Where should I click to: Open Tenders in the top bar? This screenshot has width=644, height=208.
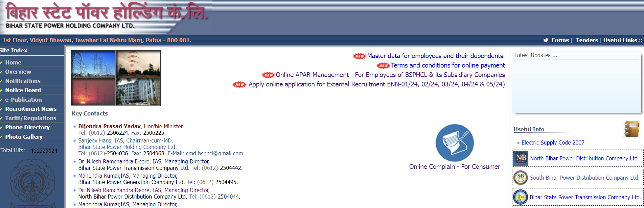pos(587,40)
